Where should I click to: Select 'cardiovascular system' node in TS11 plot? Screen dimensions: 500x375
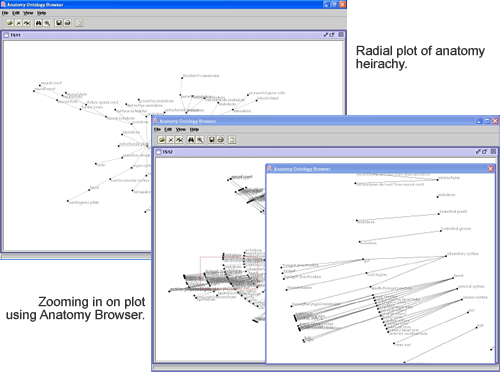click(130, 180)
